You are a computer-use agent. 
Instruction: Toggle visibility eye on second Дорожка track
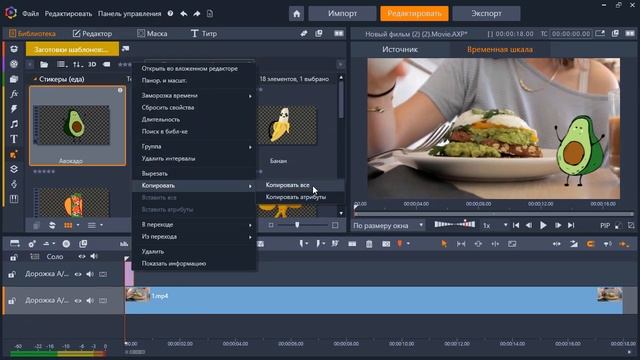(78, 301)
